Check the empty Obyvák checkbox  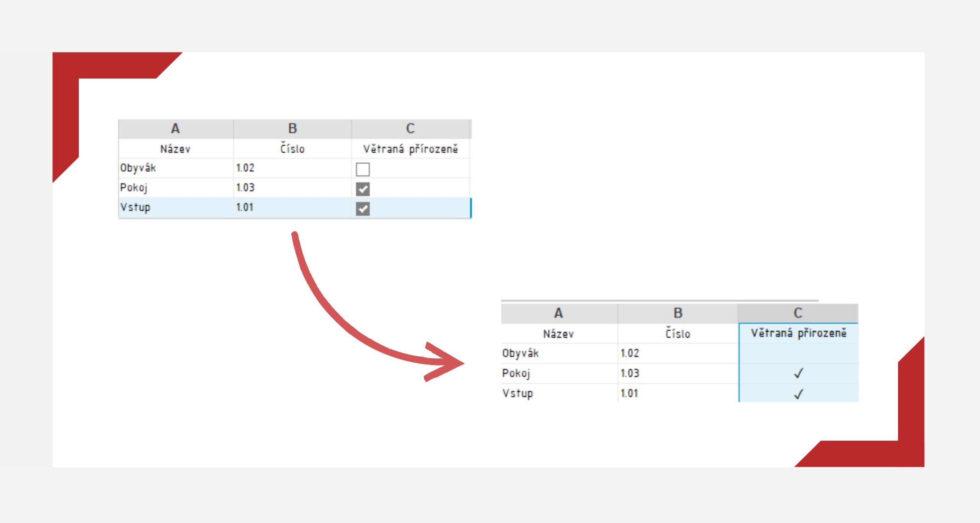363,169
